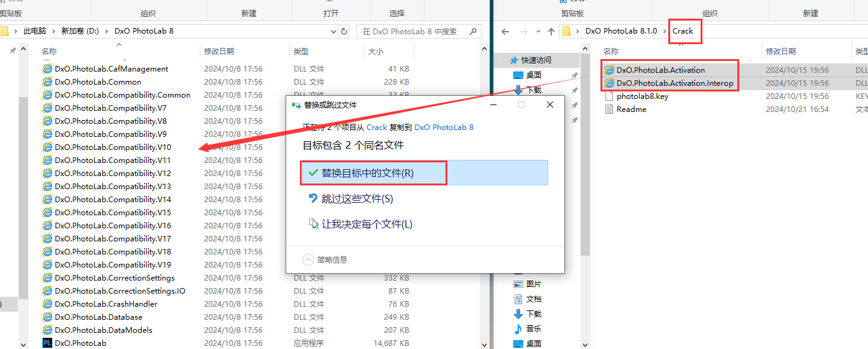Click the 图片 pictures folder icon
The height and width of the screenshot is (349, 868).
tap(518, 284)
